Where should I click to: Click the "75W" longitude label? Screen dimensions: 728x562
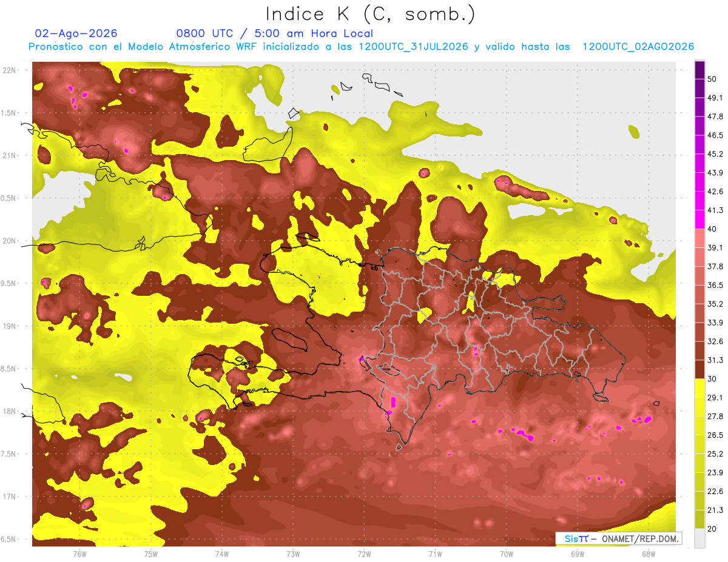150,554
